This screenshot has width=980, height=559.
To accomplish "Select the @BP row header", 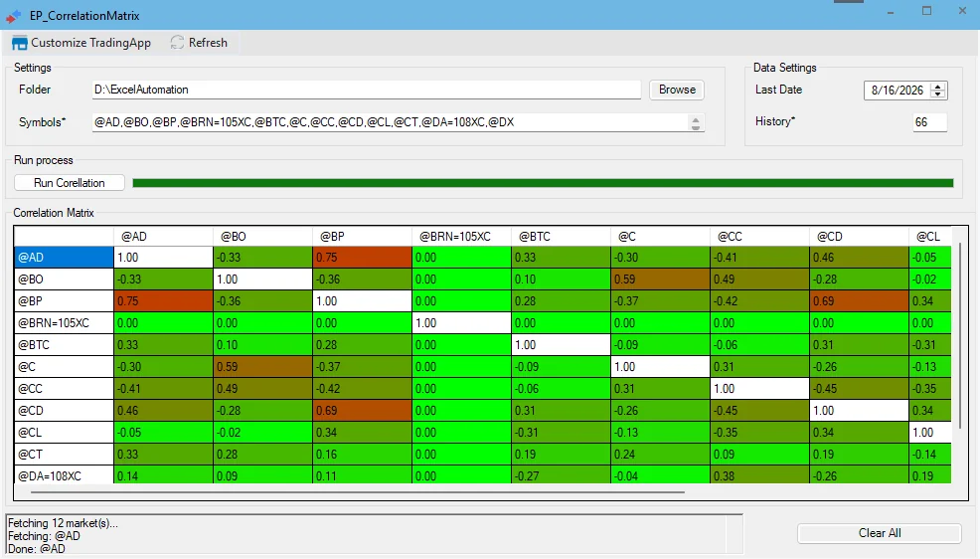I will pyautogui.click(x=64, y=300).
